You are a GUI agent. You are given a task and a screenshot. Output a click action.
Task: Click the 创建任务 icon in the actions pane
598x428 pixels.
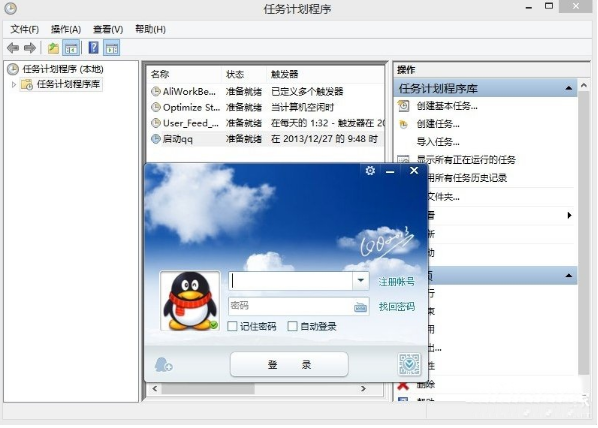pyautogui.click(x=403, y=124)
